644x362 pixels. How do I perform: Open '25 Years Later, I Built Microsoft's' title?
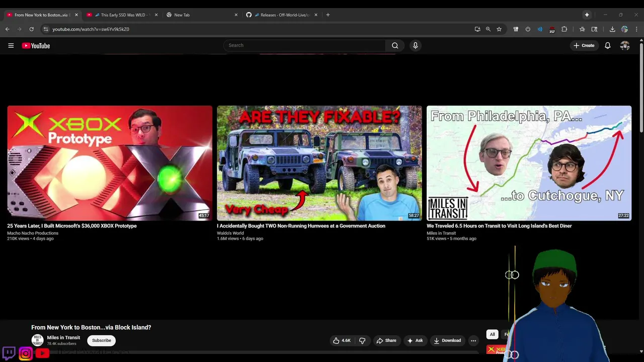coord(72,226)
